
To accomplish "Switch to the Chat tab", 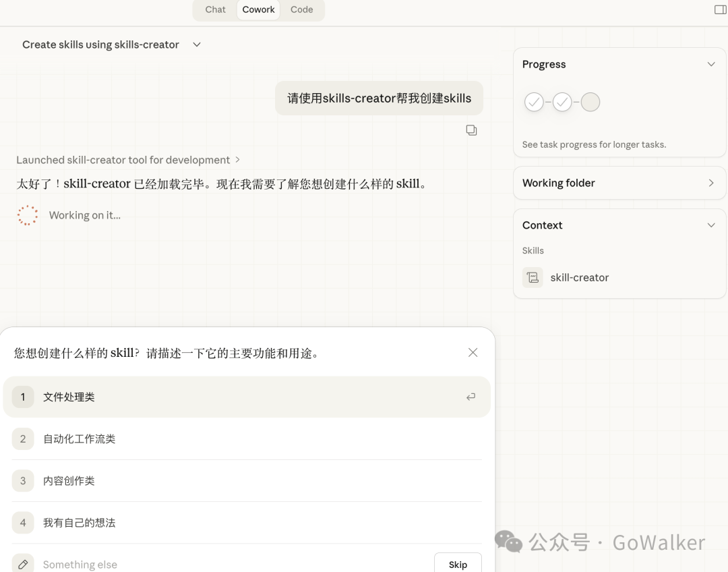I will (x=215, y=9).
